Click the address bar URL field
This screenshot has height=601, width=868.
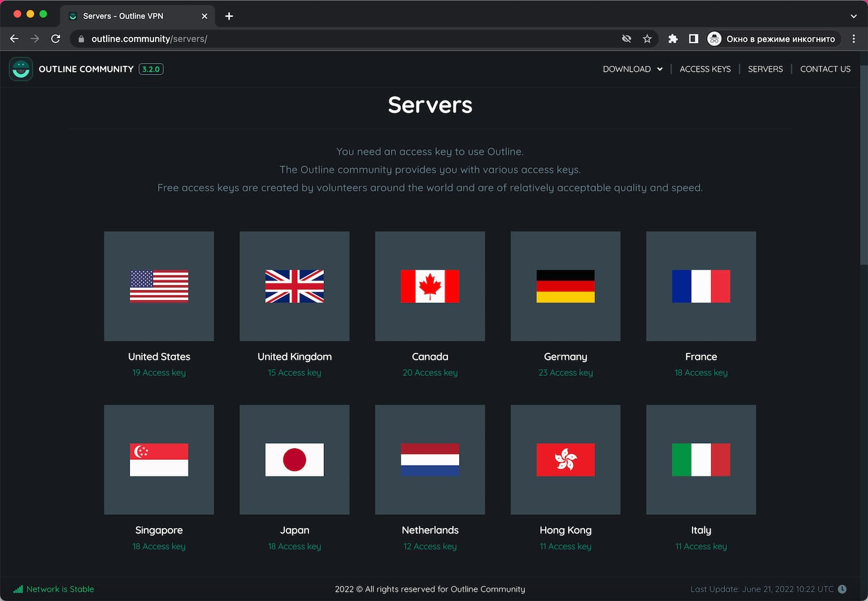[x=347, y=39]
